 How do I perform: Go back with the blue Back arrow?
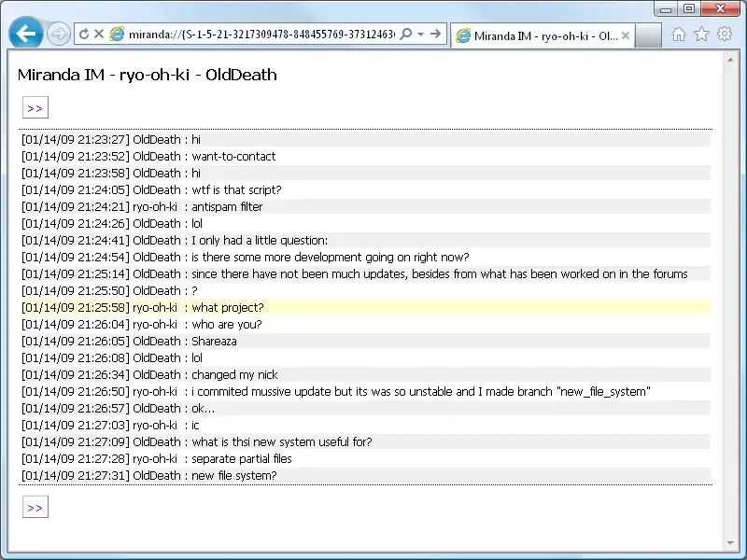[26, 33]
